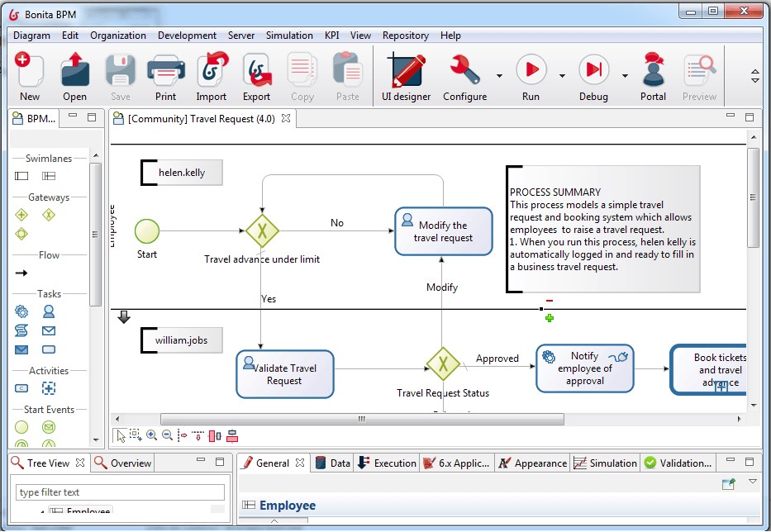Click the black down arrow on Employee lane

124,317
